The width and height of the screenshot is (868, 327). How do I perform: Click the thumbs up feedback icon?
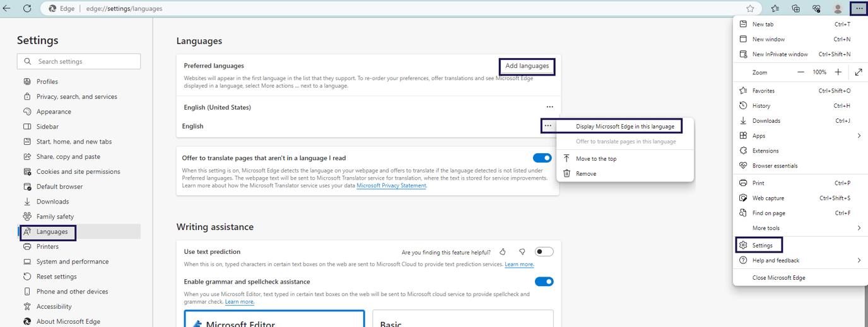(x=503, y=252)
